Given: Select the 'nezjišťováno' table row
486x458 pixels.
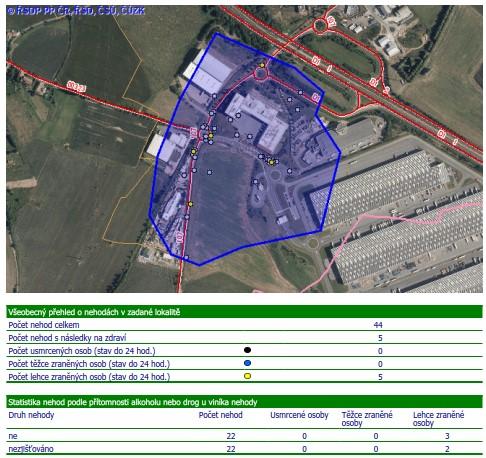Looking at the screenshot, I should pos(244,449).
